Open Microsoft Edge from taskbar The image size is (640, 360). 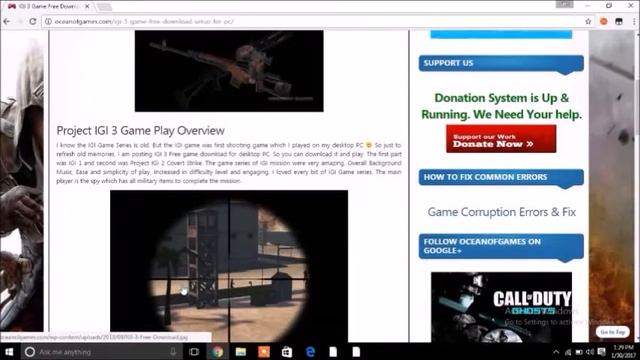pyautogui.click(x=310, y=351)
